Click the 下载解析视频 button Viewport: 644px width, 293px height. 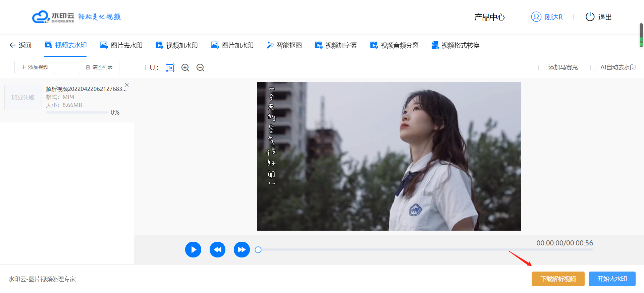(x=558, y=279)
